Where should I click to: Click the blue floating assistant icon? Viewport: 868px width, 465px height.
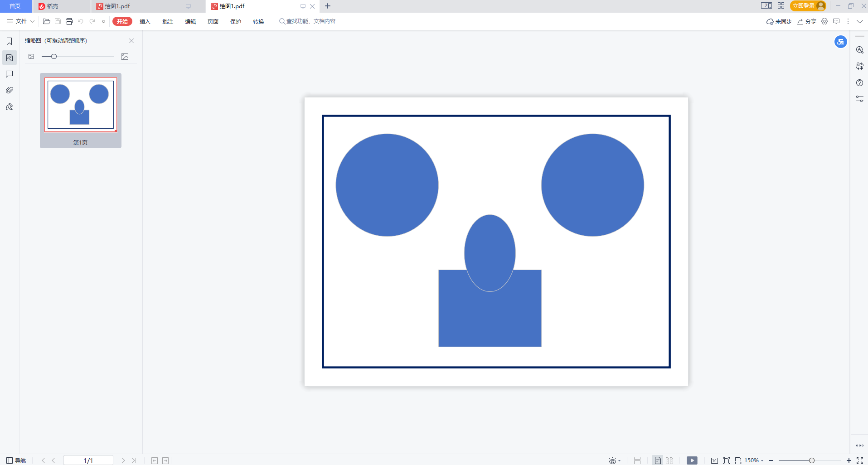pyautogui.click(x=841, y=42)
